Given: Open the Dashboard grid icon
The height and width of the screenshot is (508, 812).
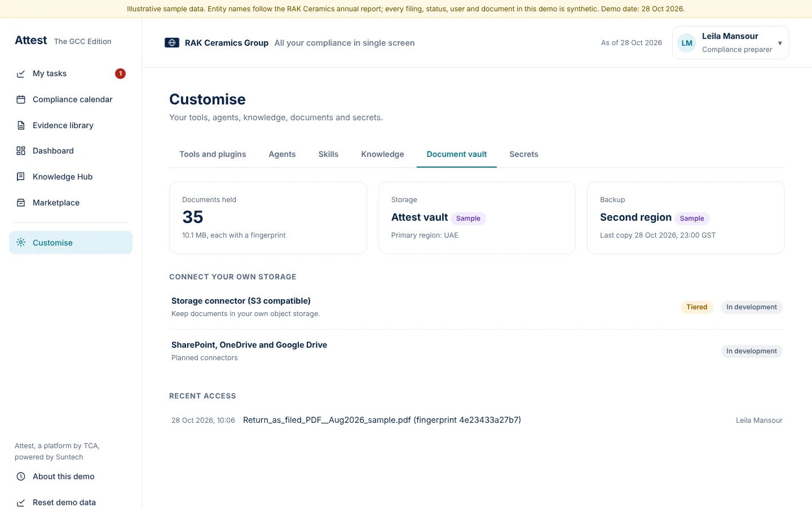Looking at the screenshot, I should tap(21, 151).
